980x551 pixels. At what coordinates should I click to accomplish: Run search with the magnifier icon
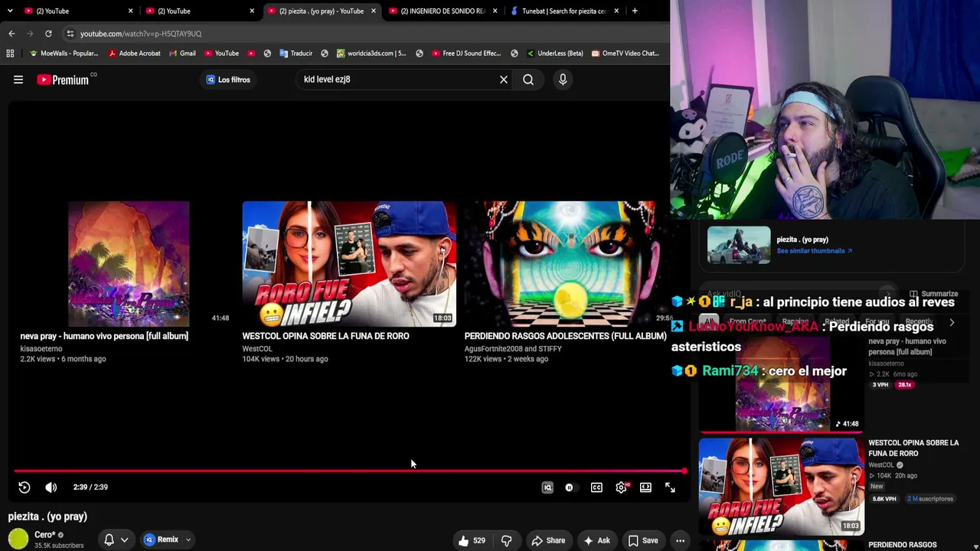pyautogui.click(x=528, y=80)
